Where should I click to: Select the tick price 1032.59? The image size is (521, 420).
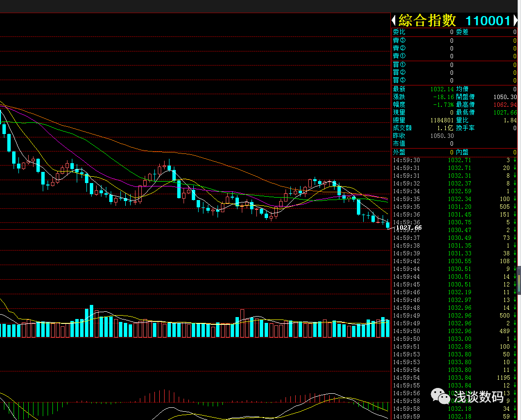[x=459, y=191]
